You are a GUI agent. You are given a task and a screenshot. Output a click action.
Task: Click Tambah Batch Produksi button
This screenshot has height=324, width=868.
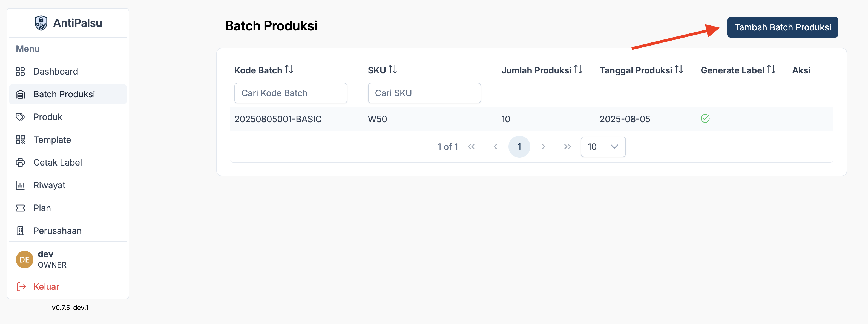click(x=782, y=27)
